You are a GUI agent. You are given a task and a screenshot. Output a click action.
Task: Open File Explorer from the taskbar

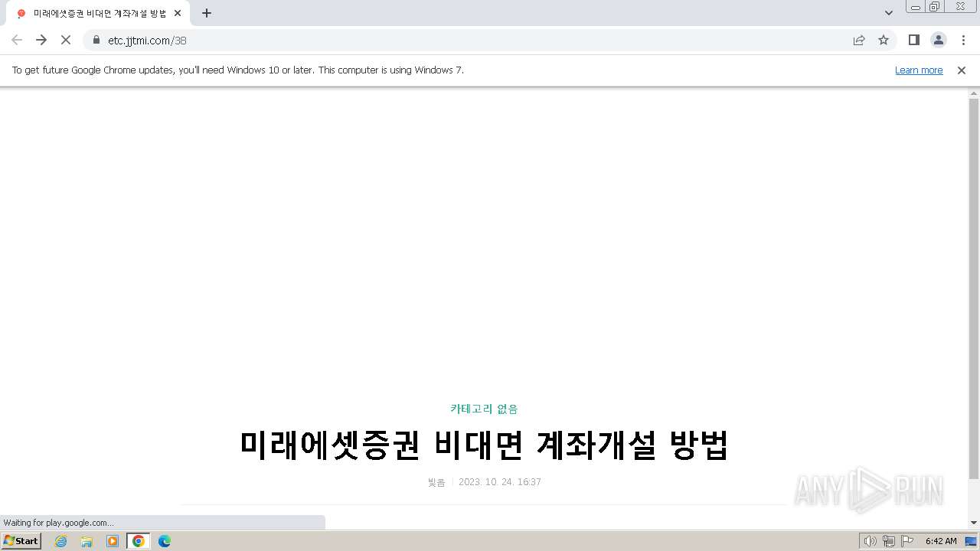(87, 541)
